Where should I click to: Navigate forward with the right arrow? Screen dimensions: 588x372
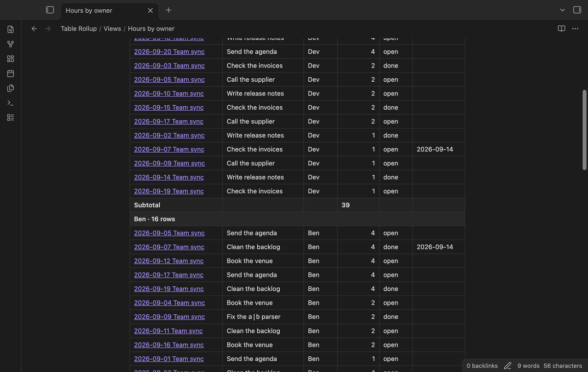click(x=48, y=28)
